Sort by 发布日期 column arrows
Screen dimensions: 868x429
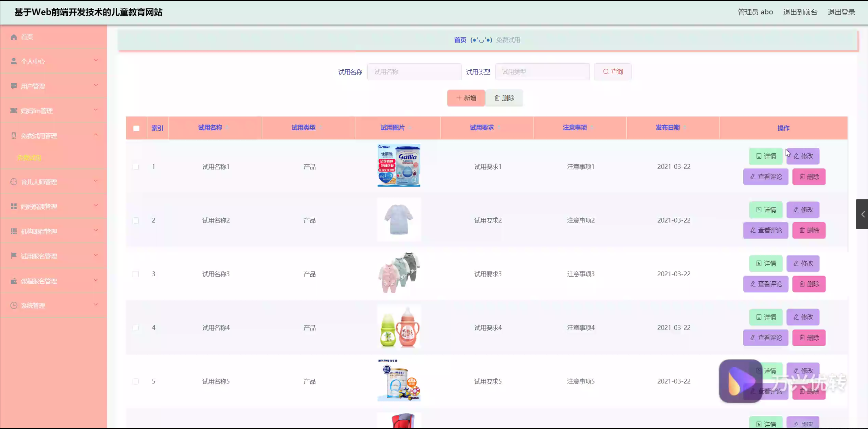tap(685, 128)
